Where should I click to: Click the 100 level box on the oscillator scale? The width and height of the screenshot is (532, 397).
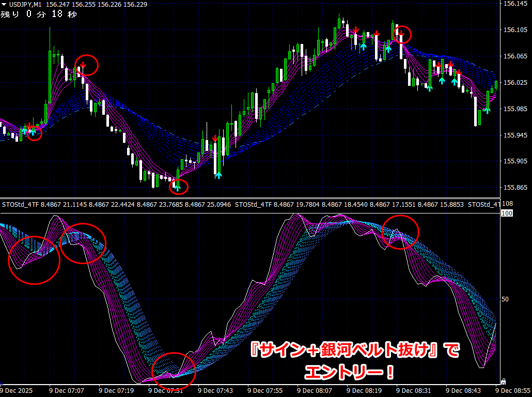[x=507, y=213]
